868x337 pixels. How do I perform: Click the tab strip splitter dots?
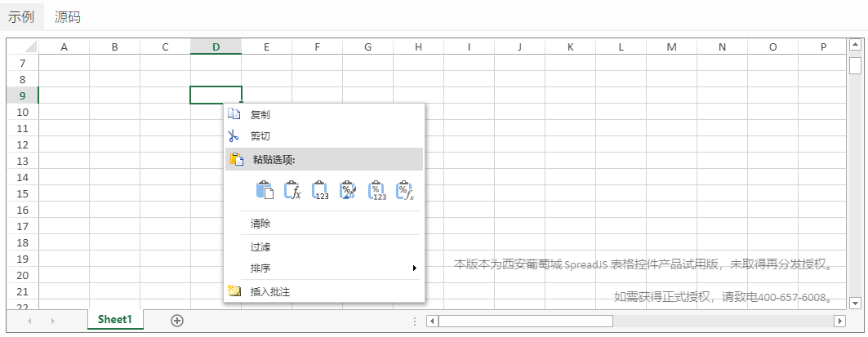[415, 321]
